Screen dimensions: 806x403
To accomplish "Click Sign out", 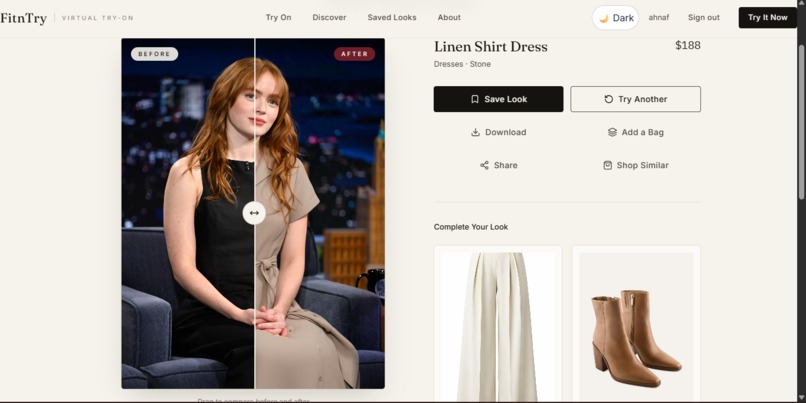I will [704, 17].
